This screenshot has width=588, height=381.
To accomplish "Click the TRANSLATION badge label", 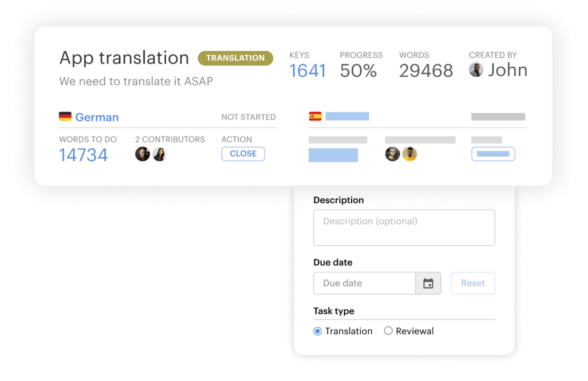I will click(x=235, y=58).
